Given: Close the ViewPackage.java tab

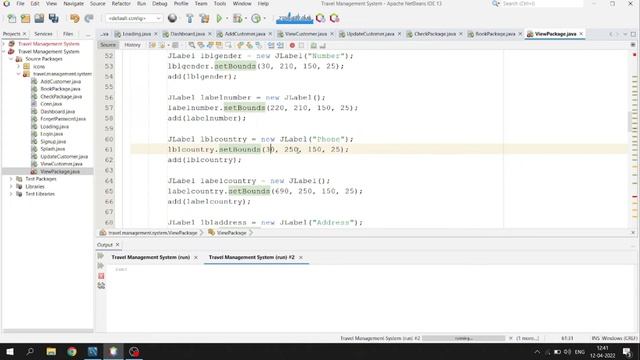Looking at the screenshot, I should pyautogui.click(x=581, y=34).
